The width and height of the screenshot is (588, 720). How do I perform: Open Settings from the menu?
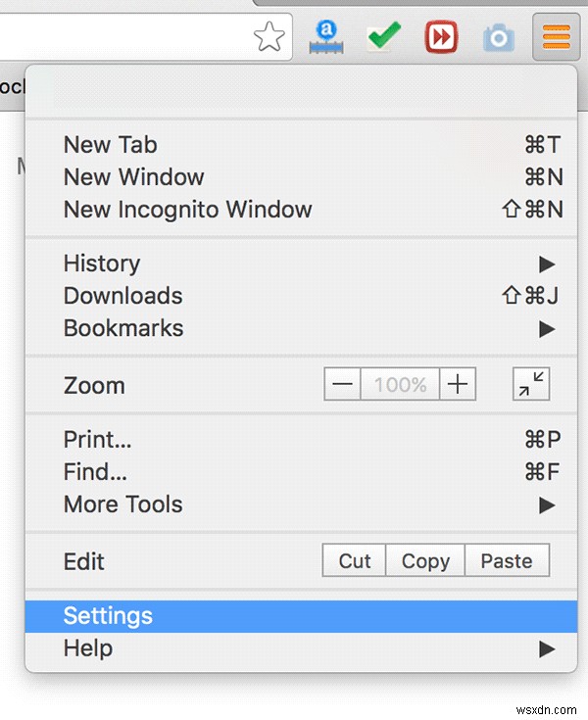302,616
